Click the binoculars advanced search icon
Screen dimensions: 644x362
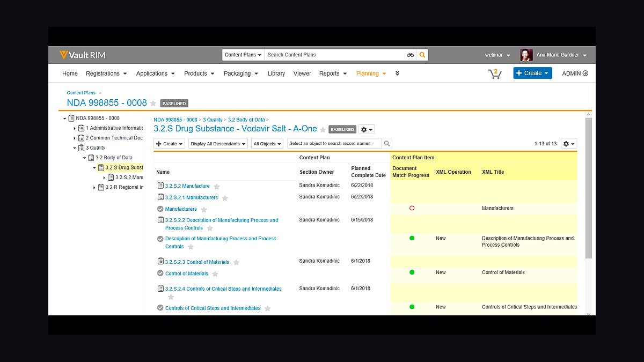pyautogui.click(x=410, y=55)
